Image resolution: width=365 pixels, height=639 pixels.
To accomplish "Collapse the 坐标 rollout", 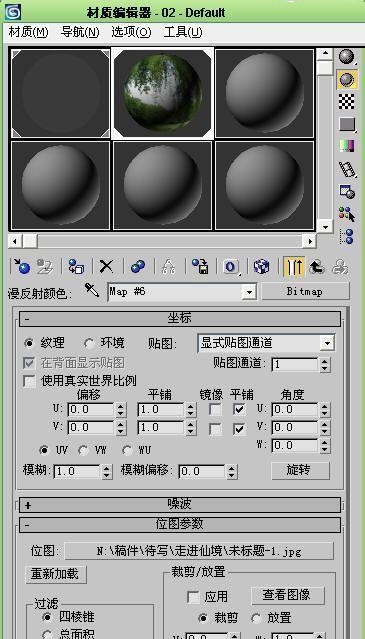I will click(x=180, y=319).
